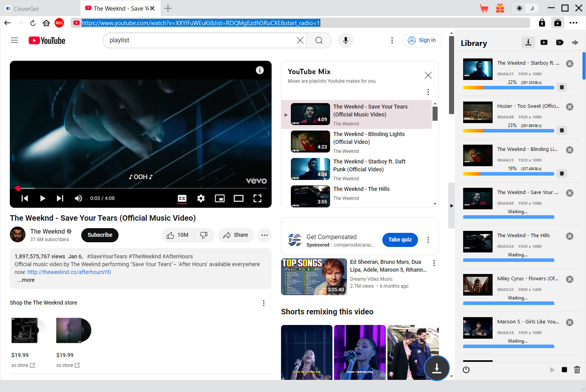Open the gift box icon
586x392 pixels.
pyautogui.click(x=500, y=8)
